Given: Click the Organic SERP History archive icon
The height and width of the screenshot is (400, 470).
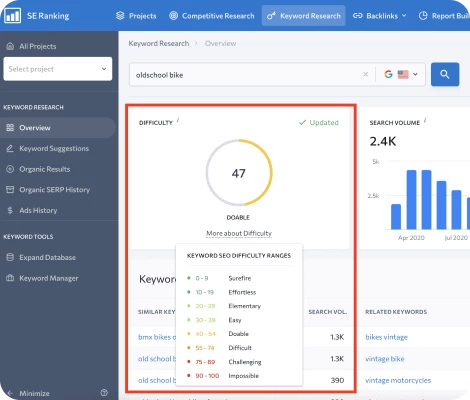Looking at the screenshot, I should point(10,190).
